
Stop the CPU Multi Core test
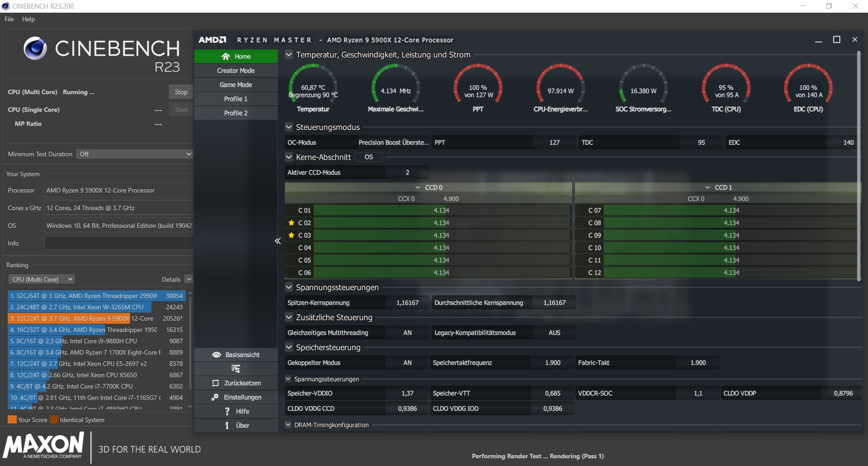tap(181, 92)
